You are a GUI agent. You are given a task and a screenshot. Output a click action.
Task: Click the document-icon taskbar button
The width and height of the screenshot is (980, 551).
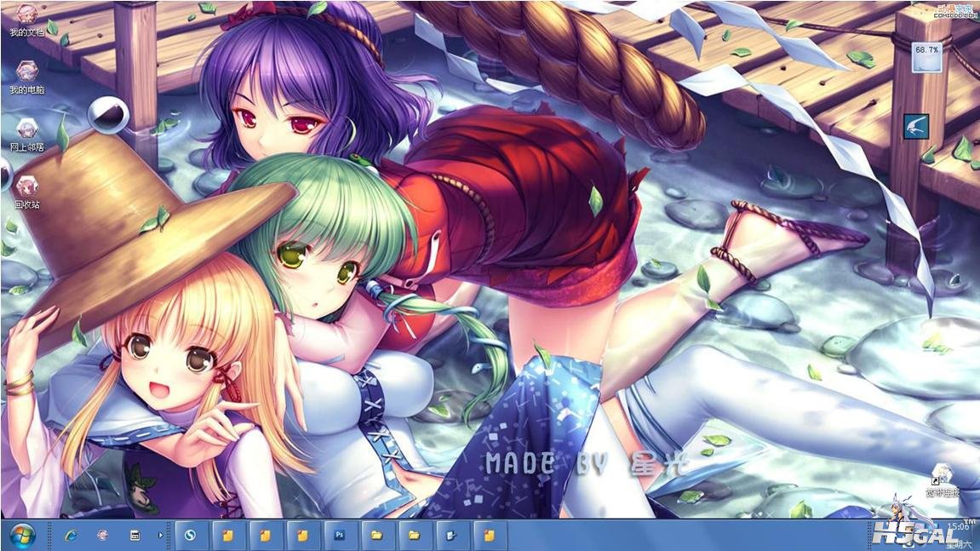pos(451,536)
